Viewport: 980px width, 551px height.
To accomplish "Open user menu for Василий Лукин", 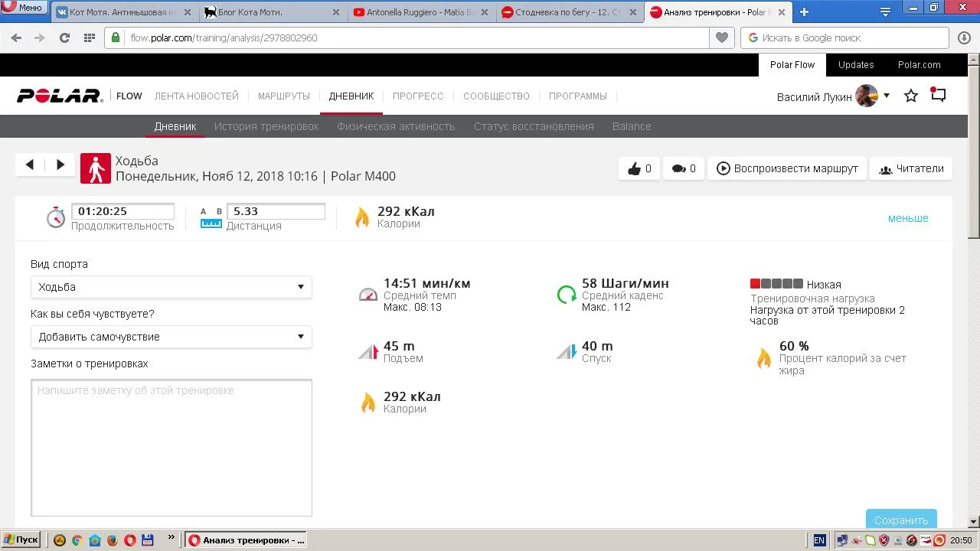I will [833, 96].
